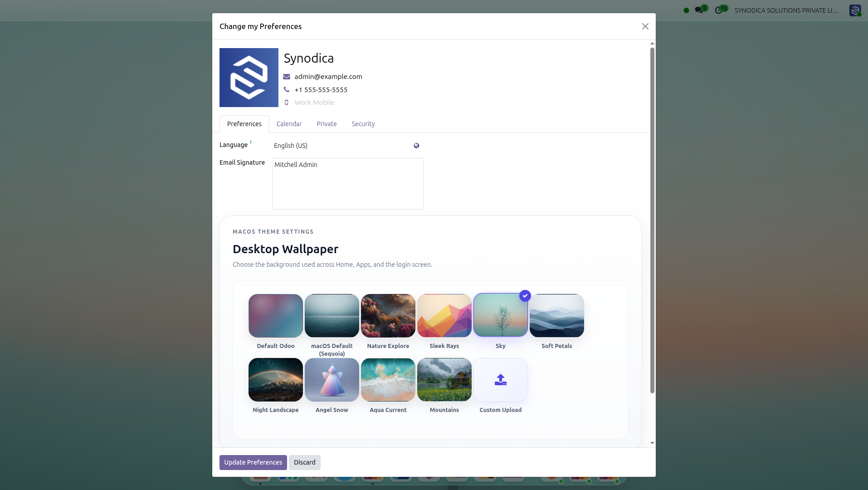Click the Language help question mark

point(251,142)
